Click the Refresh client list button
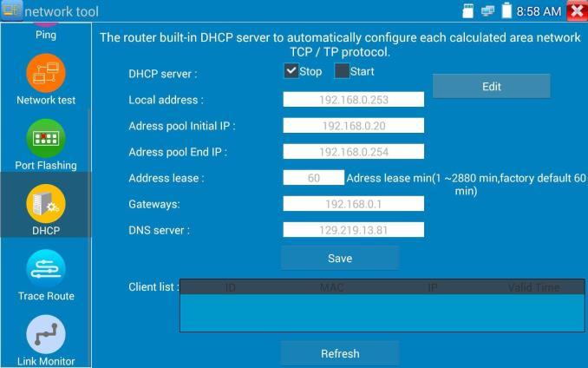Screen dimensions: 588x368 [340, 353]
